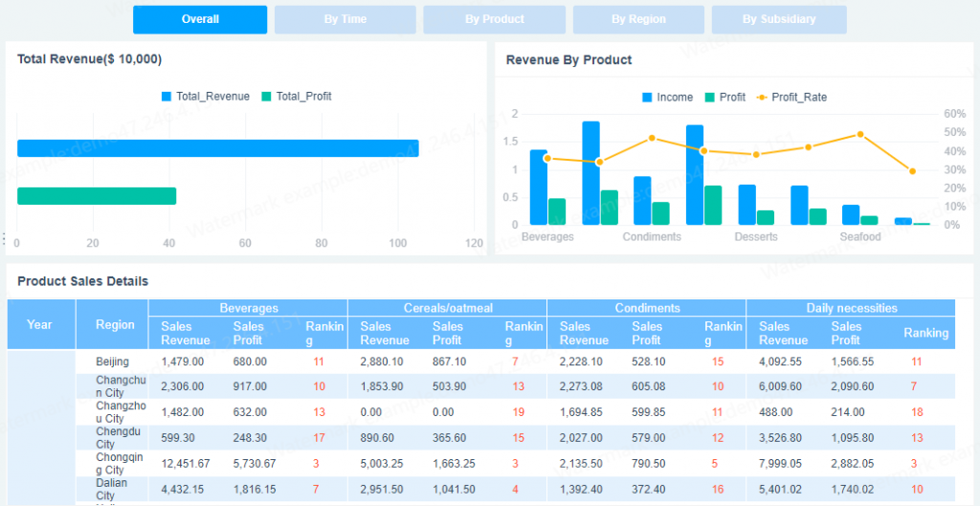Image resolution: width=980 pixels, height=506 pixels.
Task: Click the ranking 19 cell
Action: point(518,412)
